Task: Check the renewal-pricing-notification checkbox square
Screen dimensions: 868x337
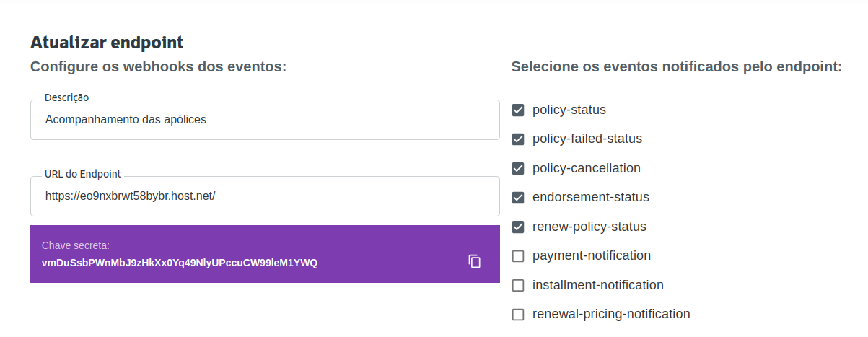Action: pos(518,315)
